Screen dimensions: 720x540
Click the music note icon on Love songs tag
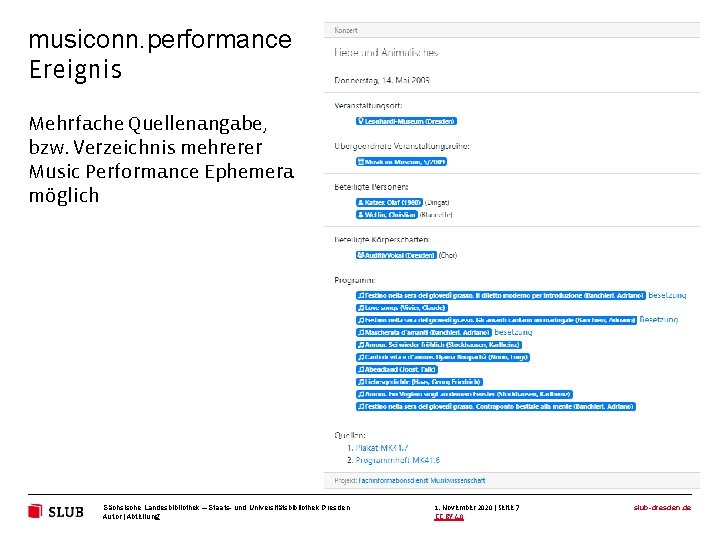361,308
